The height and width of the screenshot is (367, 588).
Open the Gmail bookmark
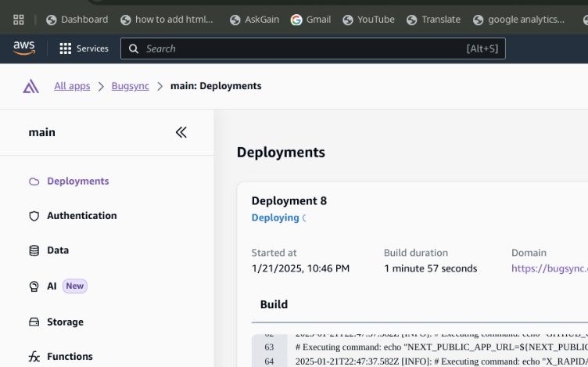point(311,20)
